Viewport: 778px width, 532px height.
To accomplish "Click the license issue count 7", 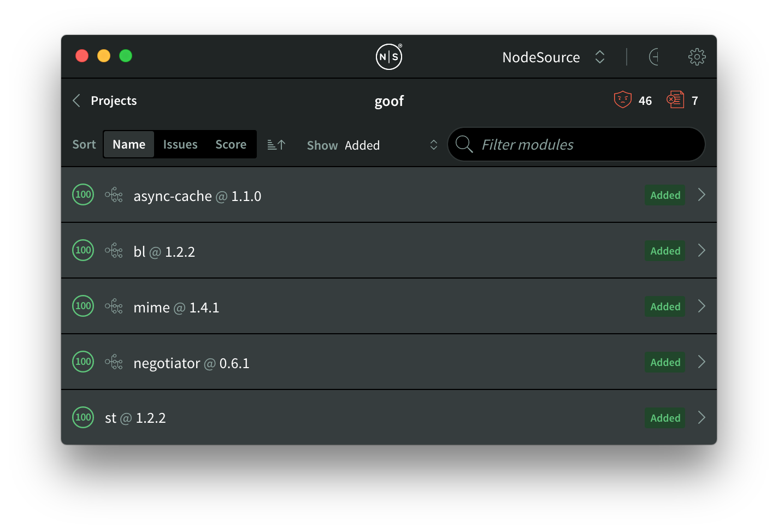I will (694, 101).
